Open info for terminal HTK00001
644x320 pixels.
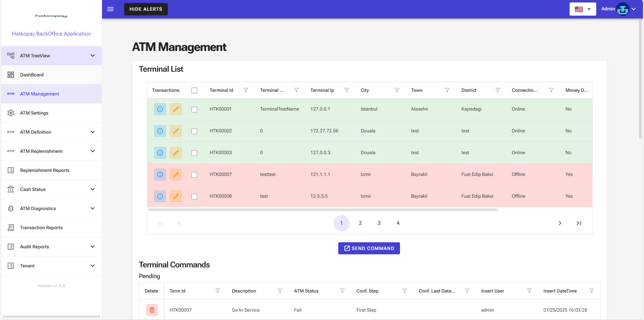tap(160, 109)
